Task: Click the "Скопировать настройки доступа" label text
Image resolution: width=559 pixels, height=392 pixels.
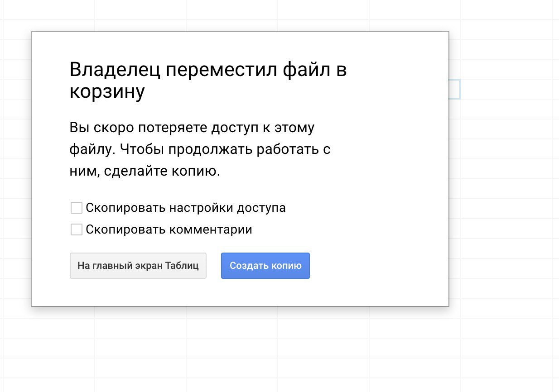Action: [x=186, y=208]
